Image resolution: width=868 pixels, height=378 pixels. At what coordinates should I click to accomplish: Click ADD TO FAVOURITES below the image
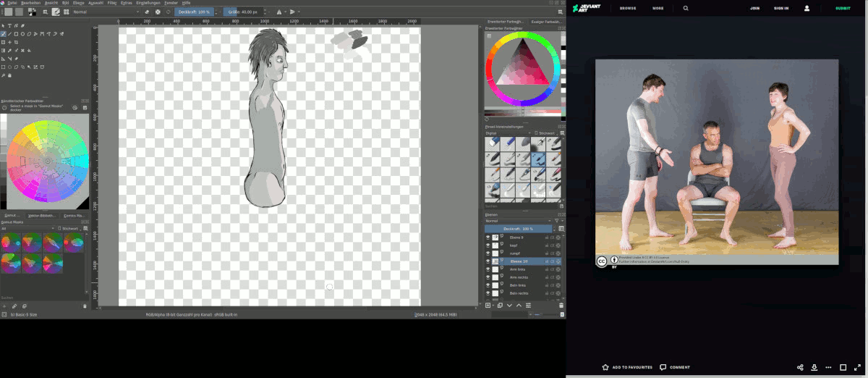(627, 367)
